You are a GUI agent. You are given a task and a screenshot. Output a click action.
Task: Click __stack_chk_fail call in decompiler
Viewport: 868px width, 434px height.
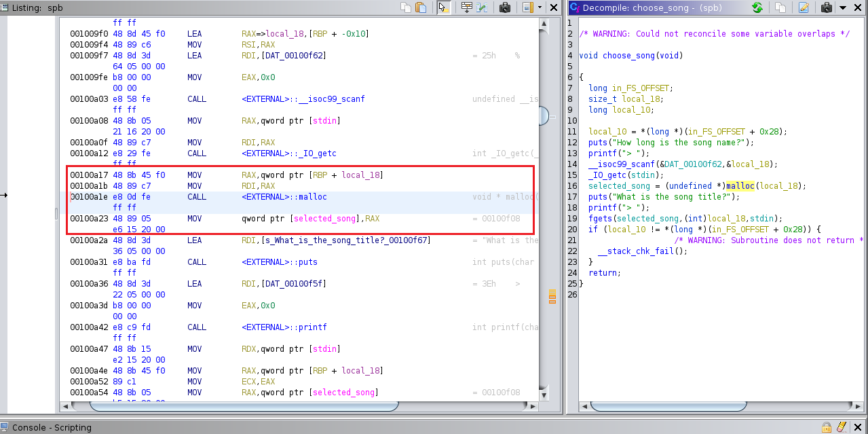(636, 251)
